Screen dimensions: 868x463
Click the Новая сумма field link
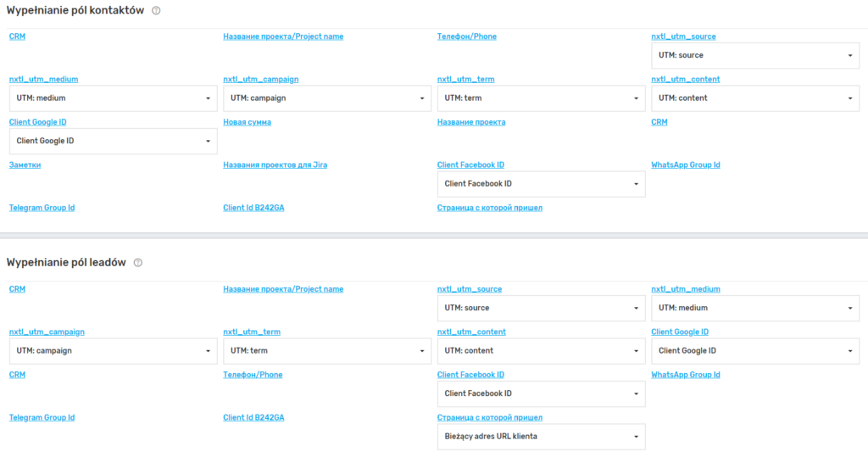(x=247, y=122)
